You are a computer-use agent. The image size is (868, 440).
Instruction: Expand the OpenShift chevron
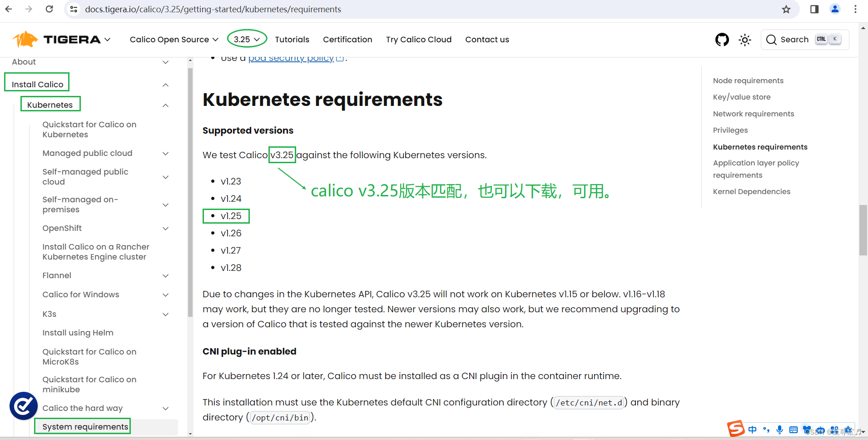[166, 229]
